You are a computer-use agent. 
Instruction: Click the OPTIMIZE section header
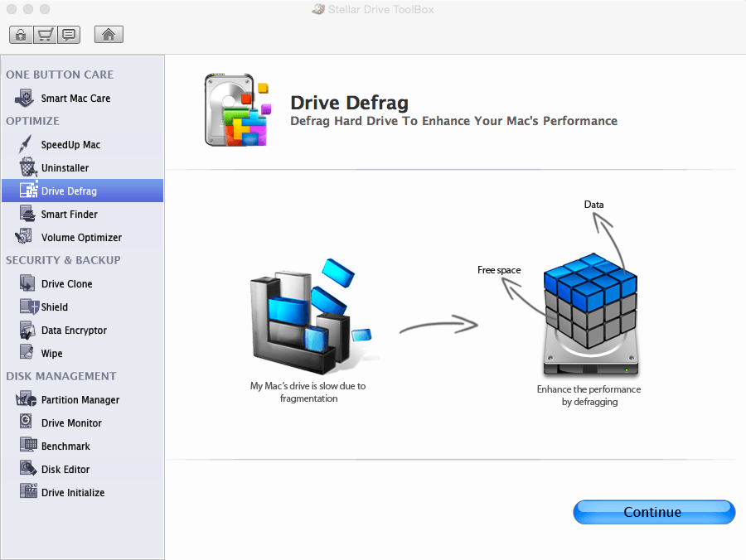[x=32, y=121]
